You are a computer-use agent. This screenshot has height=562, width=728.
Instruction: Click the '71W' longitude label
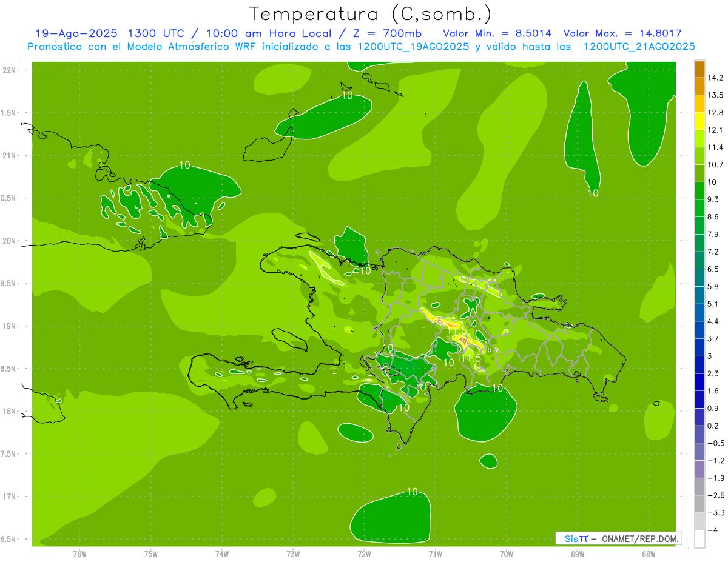tap(435, 554)
